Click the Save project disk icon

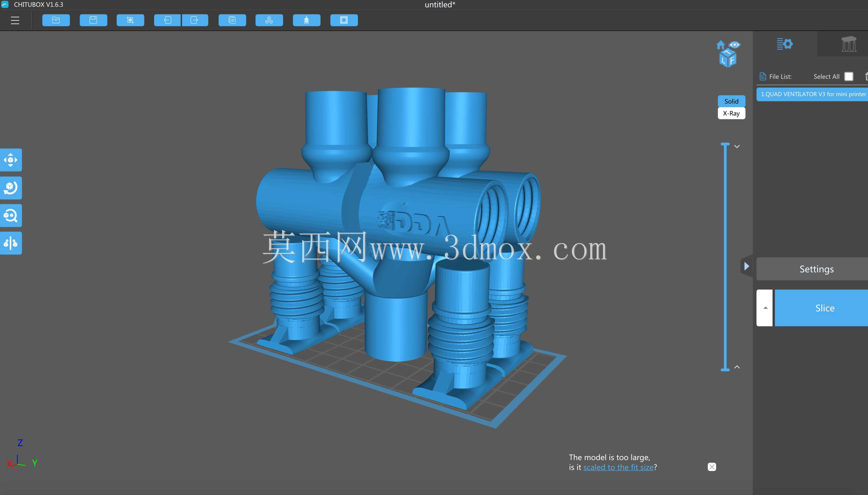coord(94,20)
